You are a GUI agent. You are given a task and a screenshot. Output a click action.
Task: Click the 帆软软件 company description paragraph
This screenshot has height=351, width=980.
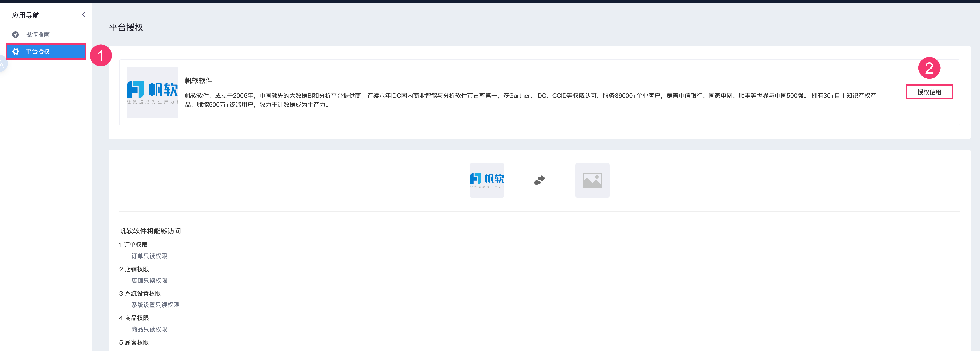pos(531,100)
